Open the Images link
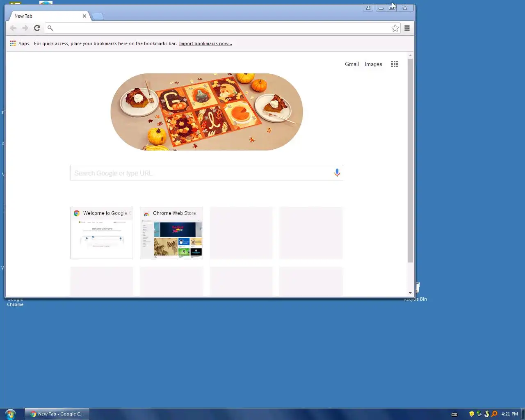Viewport: 525px width, 420px height. (373, 64)
